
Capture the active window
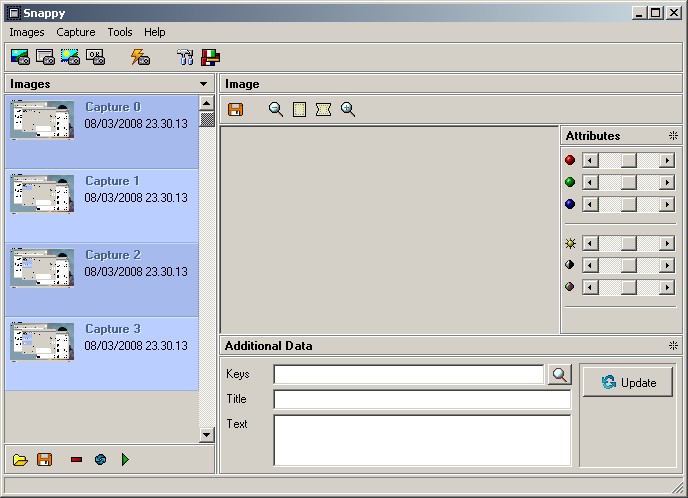click(x=45, y=57)
